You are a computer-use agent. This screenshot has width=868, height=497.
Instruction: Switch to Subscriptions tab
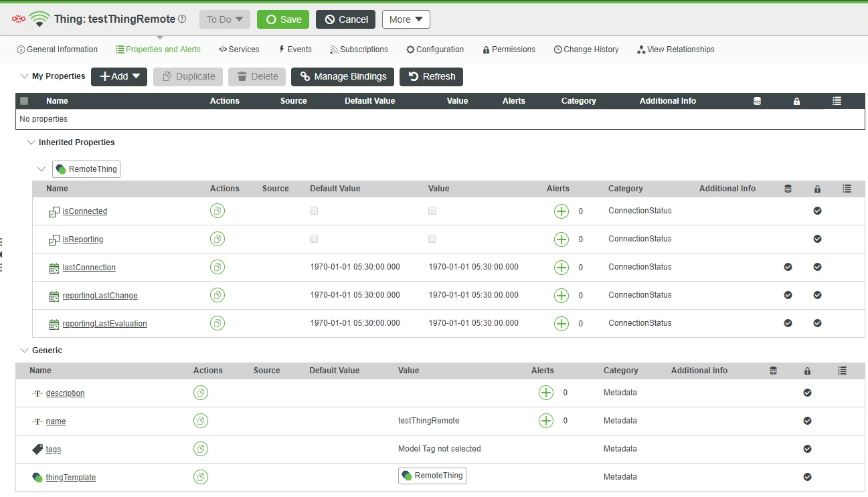359,49
